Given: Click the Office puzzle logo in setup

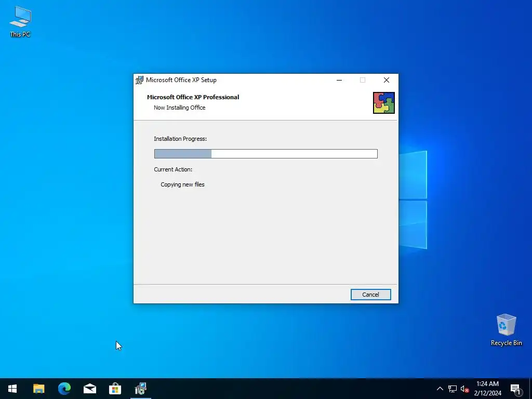Looking at the screenshot, I should pos(384,103).
